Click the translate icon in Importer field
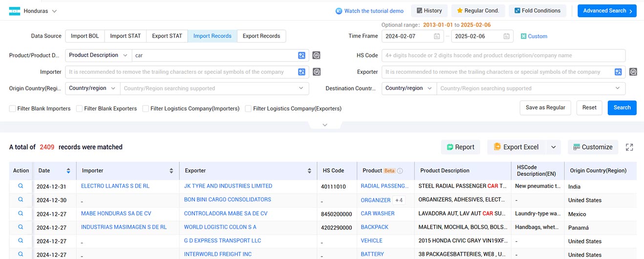Screen dimensions: 644x259 coord(302,72)
